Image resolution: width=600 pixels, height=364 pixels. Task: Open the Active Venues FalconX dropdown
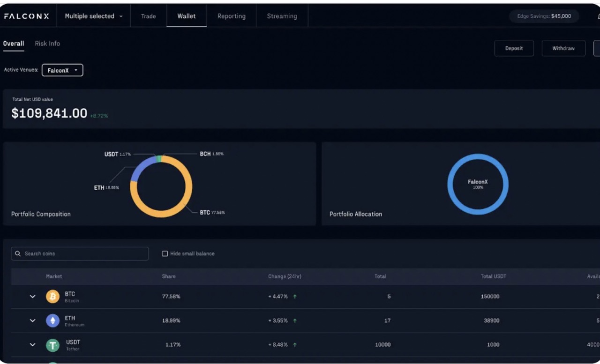tap(62, 70)
